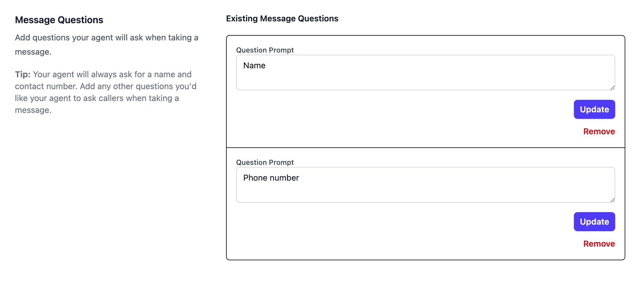Click the 'Add questions your agent will ask' description
644x287 pixels.
pos(107,45)
